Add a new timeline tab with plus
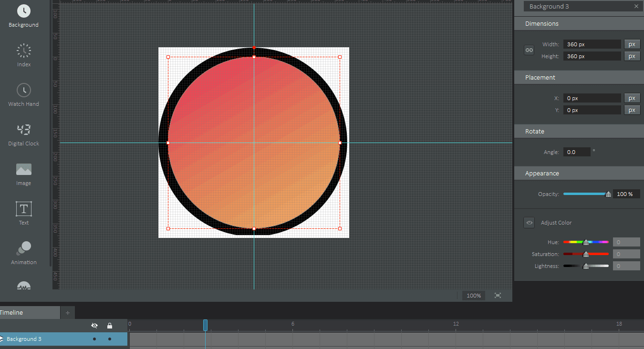This screenshot has width=644, height=349. tap(68, 313)
